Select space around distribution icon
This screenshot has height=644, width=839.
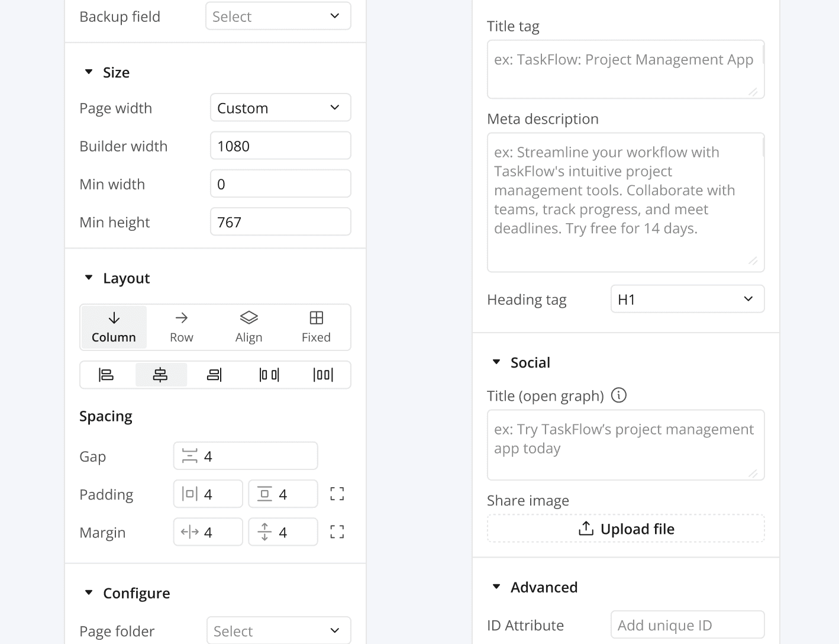tap(323, 375)
